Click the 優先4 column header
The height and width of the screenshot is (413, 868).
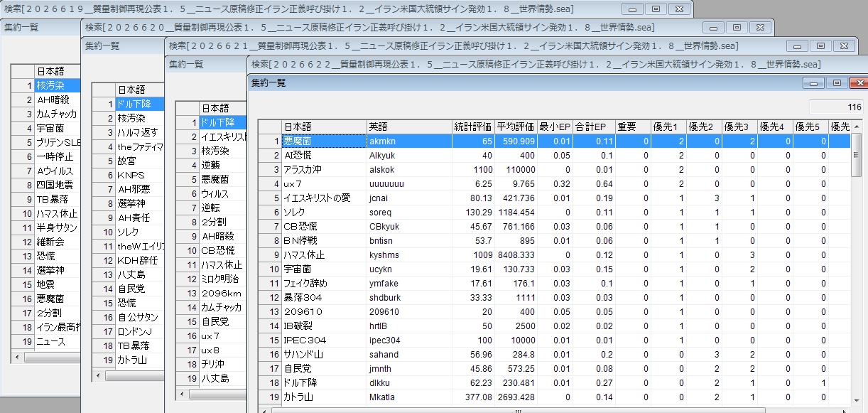click(x=775, y=127)
